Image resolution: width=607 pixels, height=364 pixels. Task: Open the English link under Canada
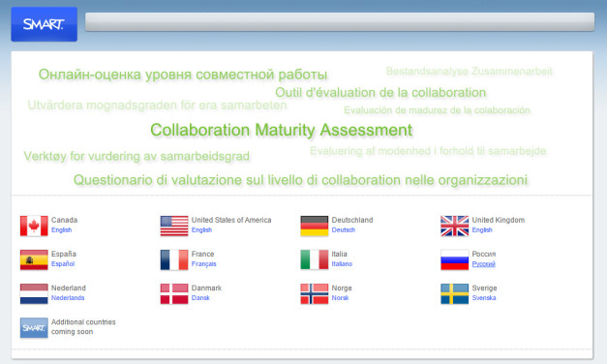[62, 230]
